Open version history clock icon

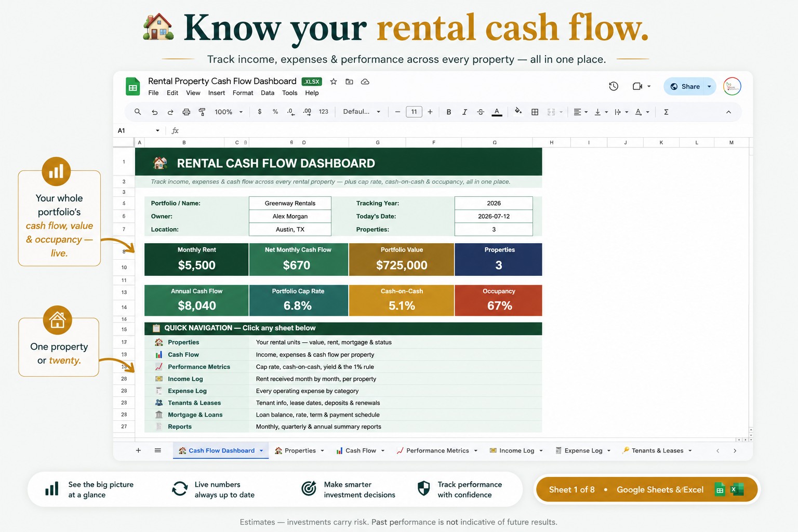614,86
